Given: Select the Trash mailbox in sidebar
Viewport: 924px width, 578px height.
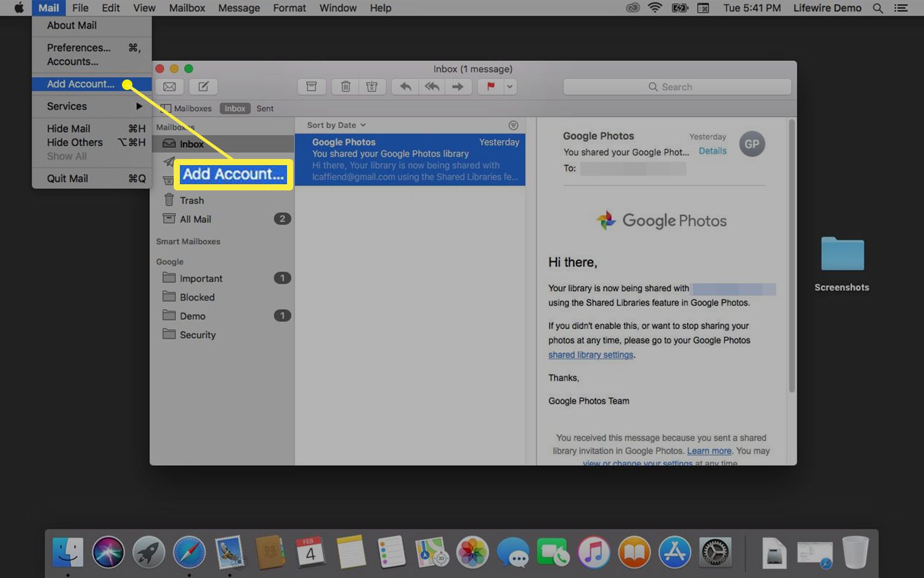Looking at the screenshot, I should point(223,200).
